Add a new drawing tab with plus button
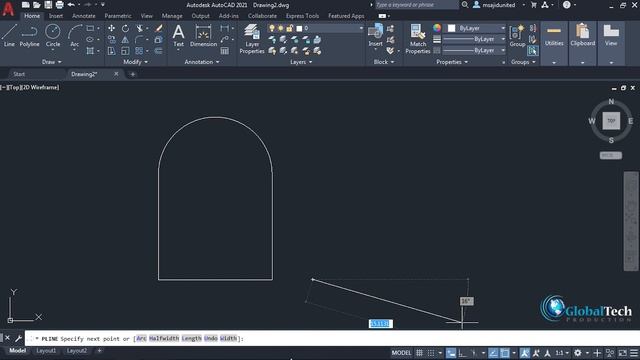 pos(132,74)
